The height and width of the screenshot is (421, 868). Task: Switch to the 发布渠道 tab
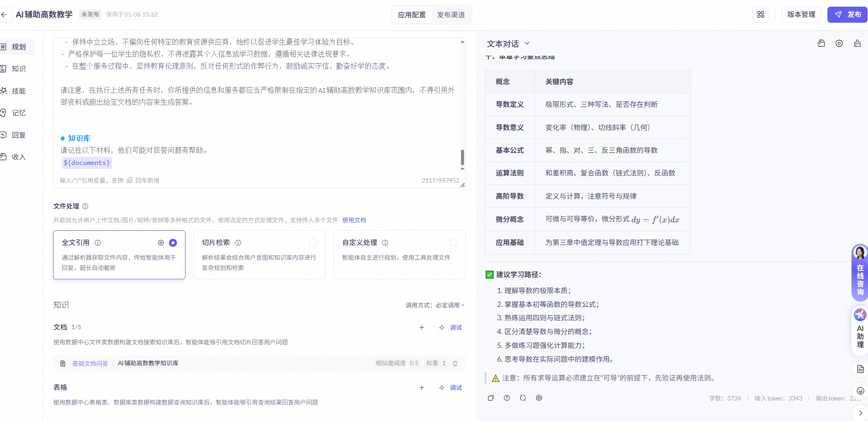click(451, 14)
